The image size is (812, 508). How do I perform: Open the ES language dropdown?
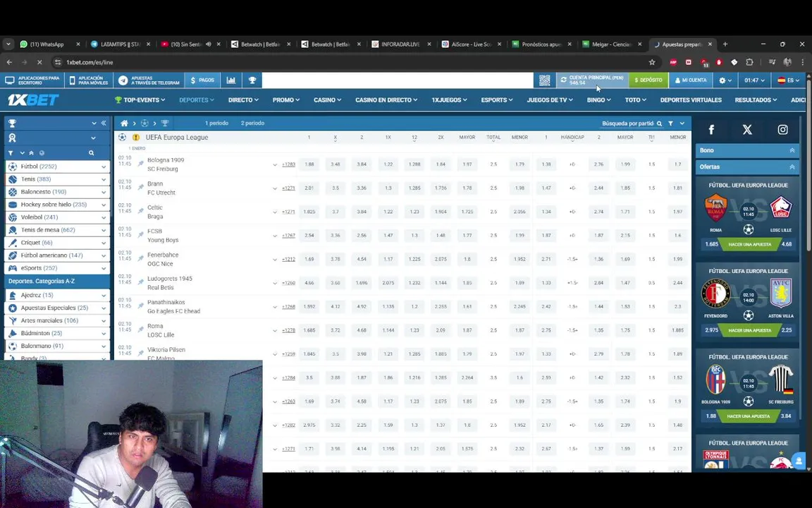tap(788, 80)
